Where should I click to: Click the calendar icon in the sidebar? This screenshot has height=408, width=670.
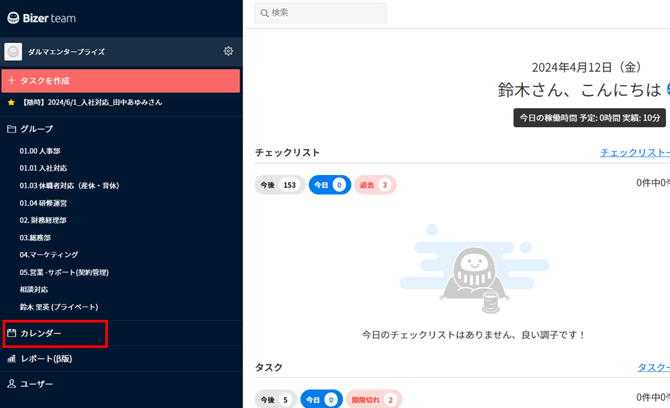pos(11,333)
